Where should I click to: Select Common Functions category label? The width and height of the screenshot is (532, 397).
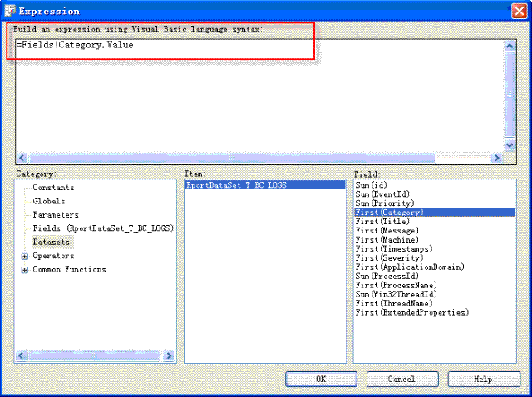pos(69,270)
